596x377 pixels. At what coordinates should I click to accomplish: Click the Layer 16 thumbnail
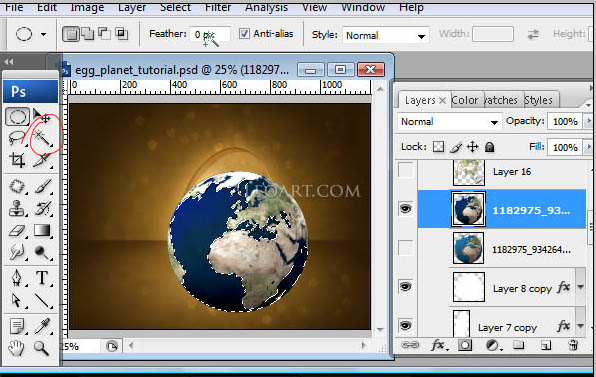click(x=469, y=172)
